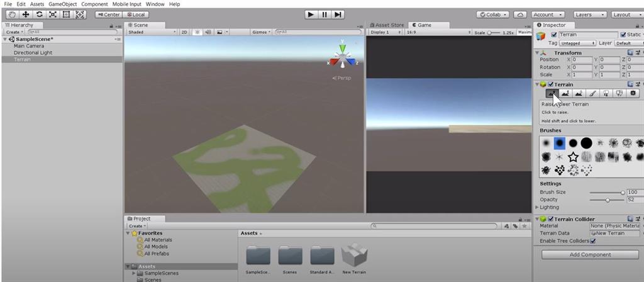Choose the Raise/Lower Terrain tool

click(x=552, y=93)
